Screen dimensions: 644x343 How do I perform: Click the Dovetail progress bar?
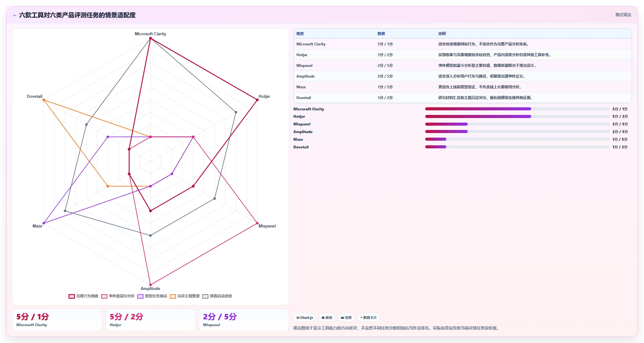(x=517, y=147)
